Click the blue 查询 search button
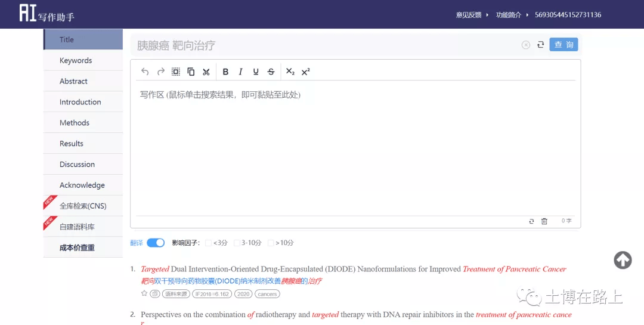 tap(563, 44)
